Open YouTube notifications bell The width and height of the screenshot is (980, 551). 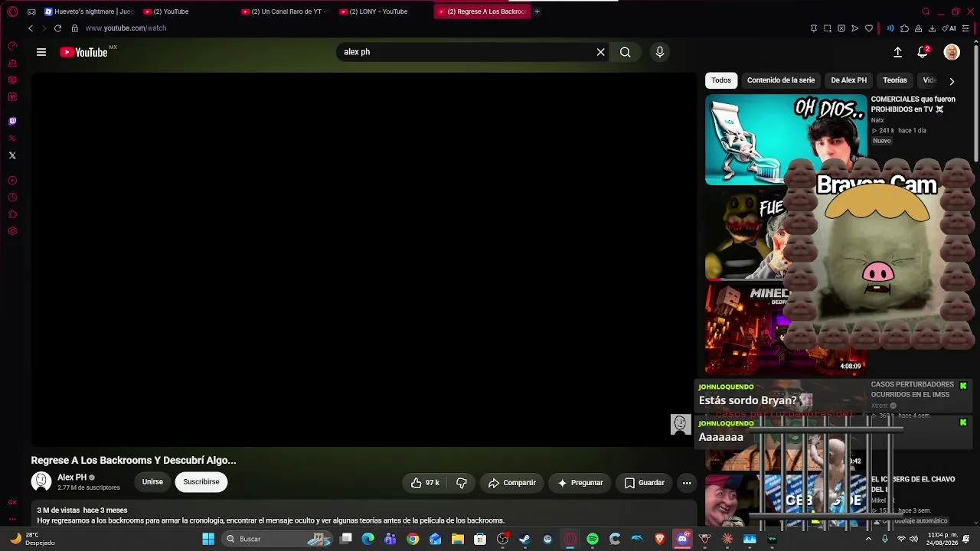(923, 52)
